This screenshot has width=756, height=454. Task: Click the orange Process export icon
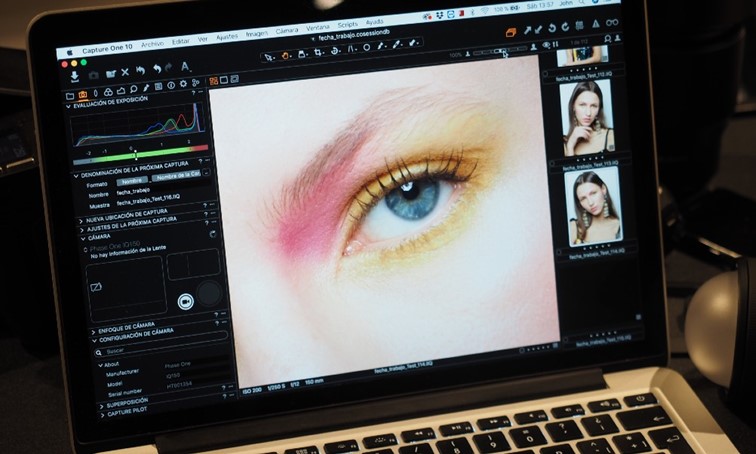(x=511, y=32)
